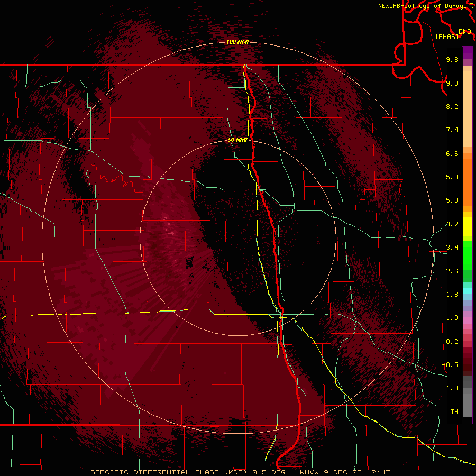Click the NEXLAB-College of DuPage label

click(422, 6)
